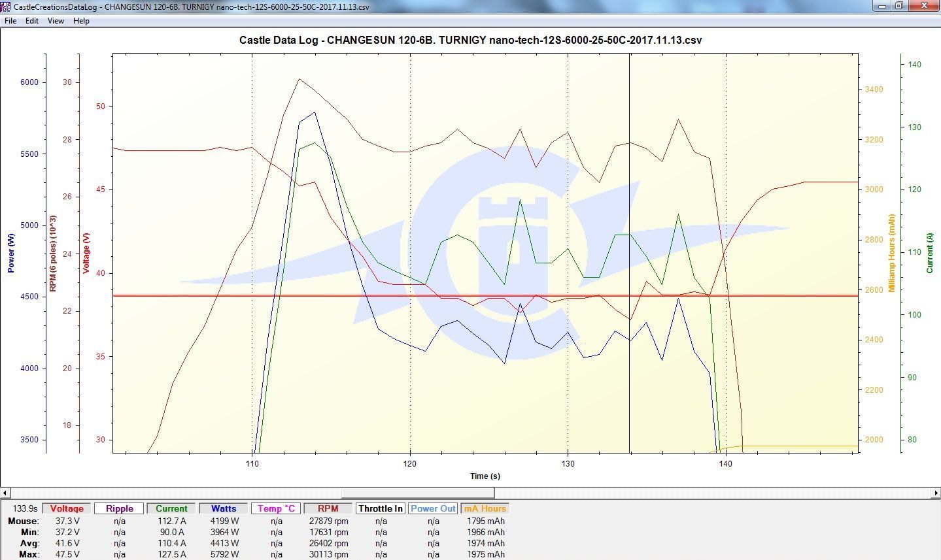Click the Power (W) axis label

(10, 254)
